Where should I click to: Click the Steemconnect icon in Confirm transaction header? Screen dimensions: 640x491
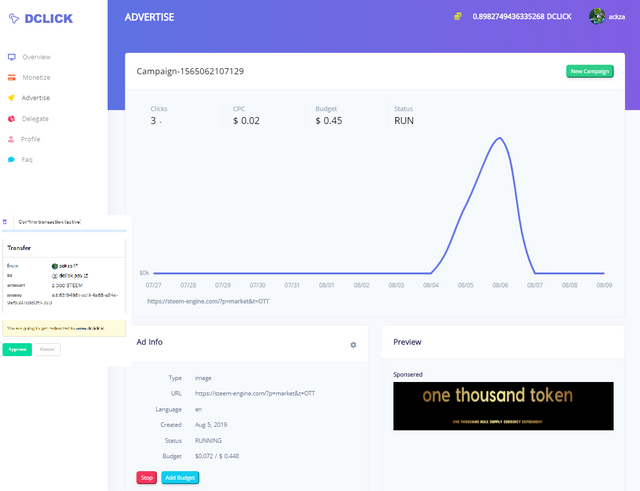click(x=5, y=222)
